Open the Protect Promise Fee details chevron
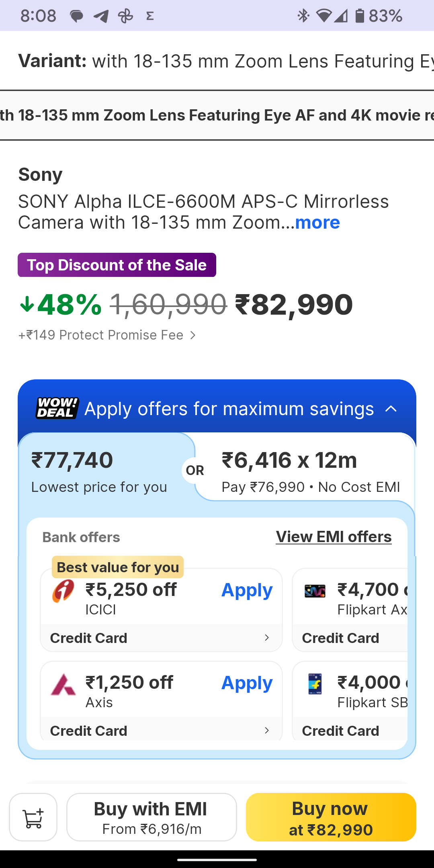 (x=193, y=335)
